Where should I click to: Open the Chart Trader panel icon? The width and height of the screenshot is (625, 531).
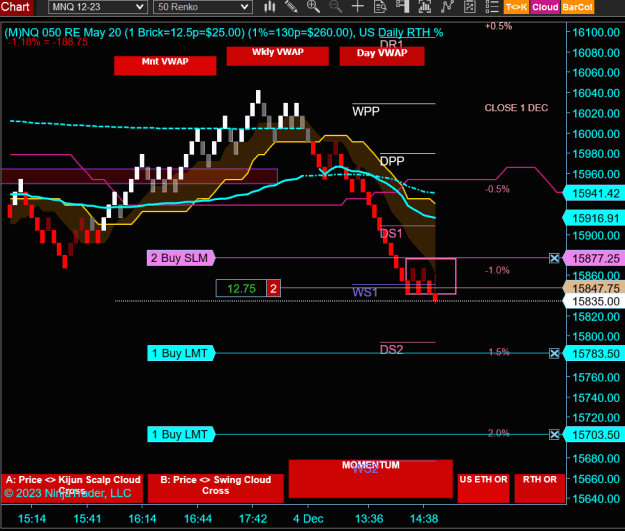(403, 6)
